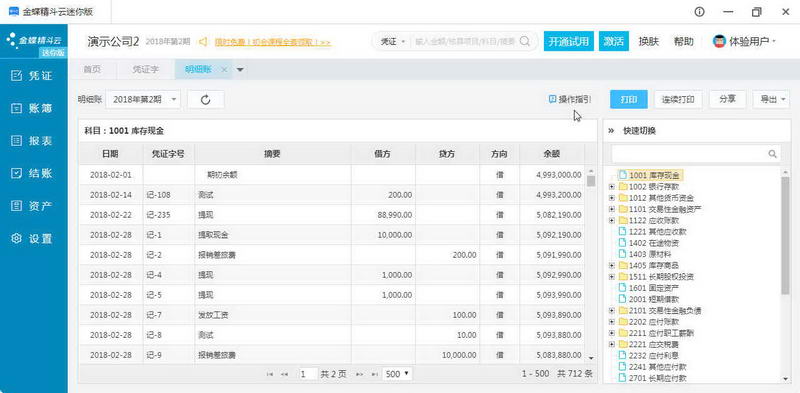The width and height of the screenshot is (800, 393).
Task: Click the info icon in title bar
Action: coord(699,12)
